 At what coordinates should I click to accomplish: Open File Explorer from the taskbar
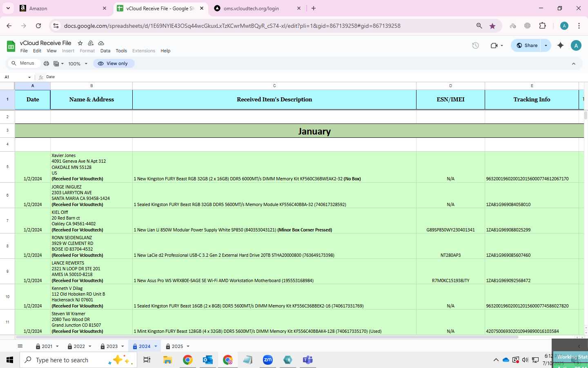[167, 360]
